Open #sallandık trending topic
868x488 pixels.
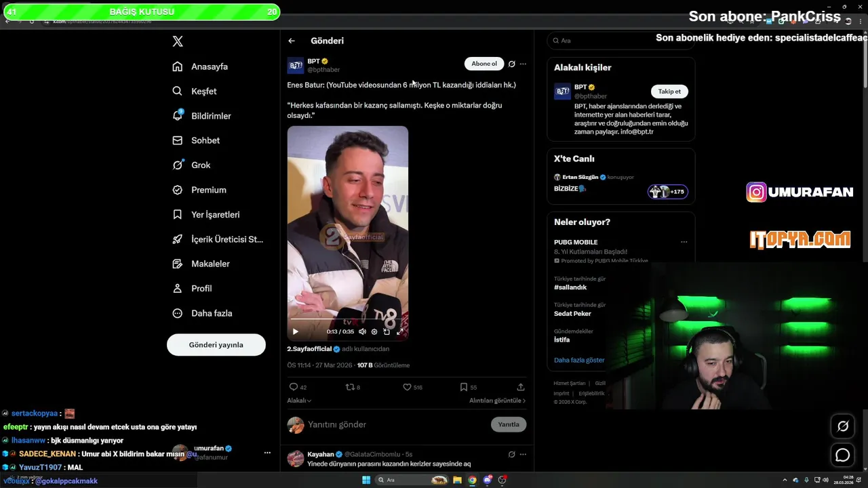click(x=570, y=287)
